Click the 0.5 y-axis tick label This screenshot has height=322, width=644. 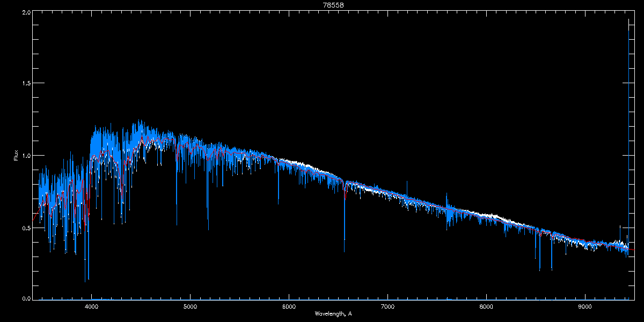tap(26, 228)
